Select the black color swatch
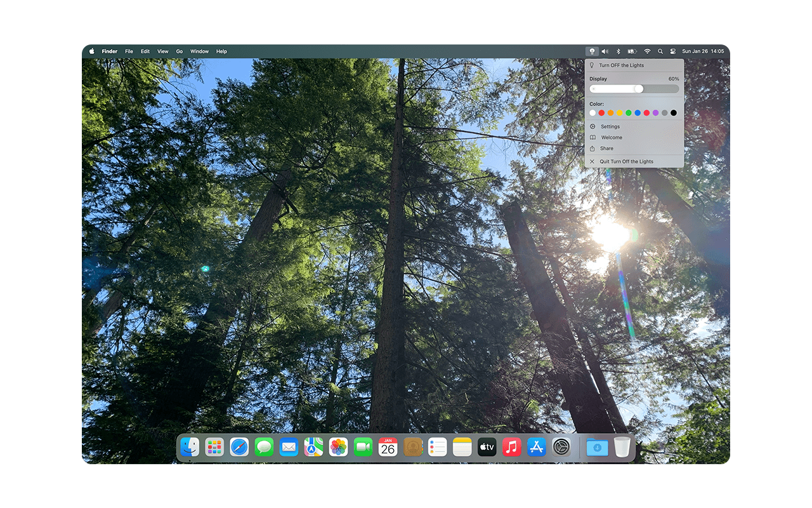This screenshot has width=812, height=508. click(674, 113)
